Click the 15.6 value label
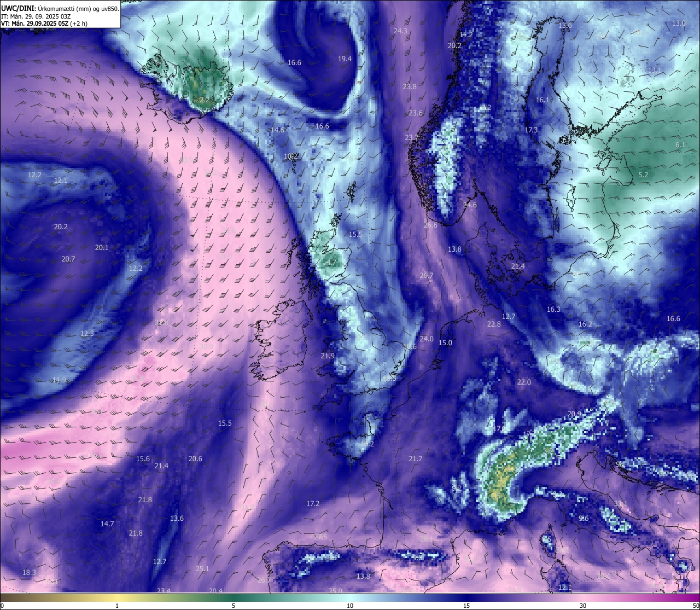The height and width of the screenshot is (610, 700). coord(143,458)
